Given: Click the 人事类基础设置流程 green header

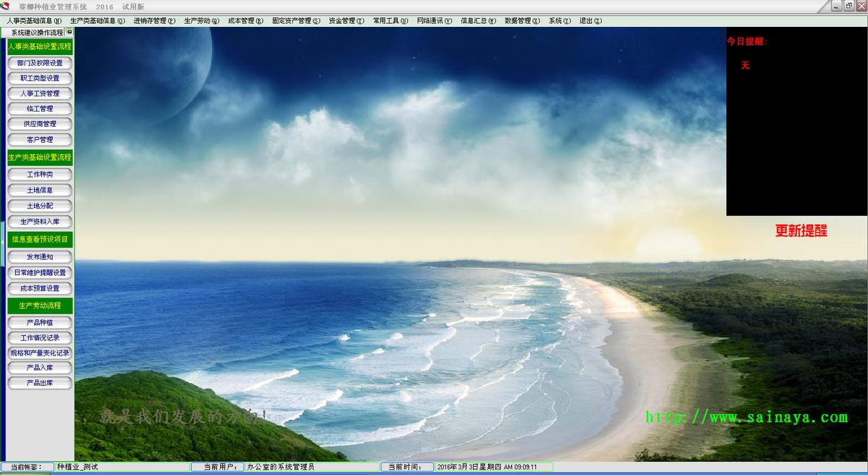Looking at the screenshot, I should pos(40,46).
